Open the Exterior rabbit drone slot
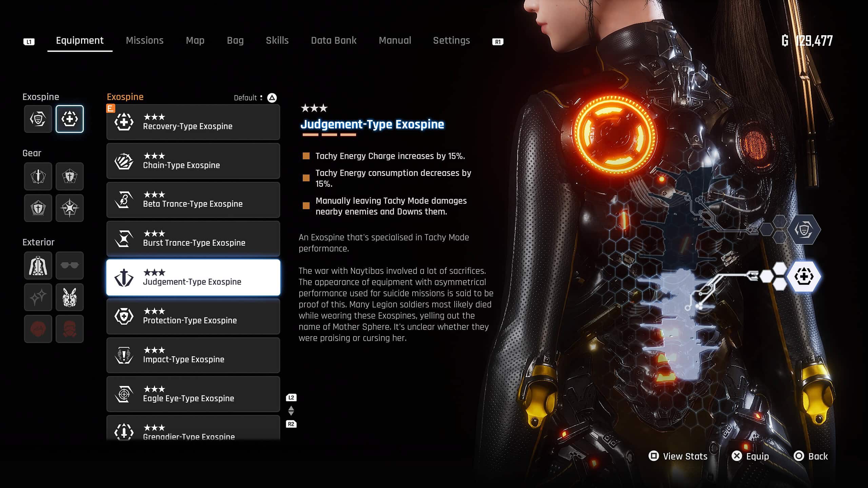The width and height of the screenshot is (868, 488). [70, 297]
